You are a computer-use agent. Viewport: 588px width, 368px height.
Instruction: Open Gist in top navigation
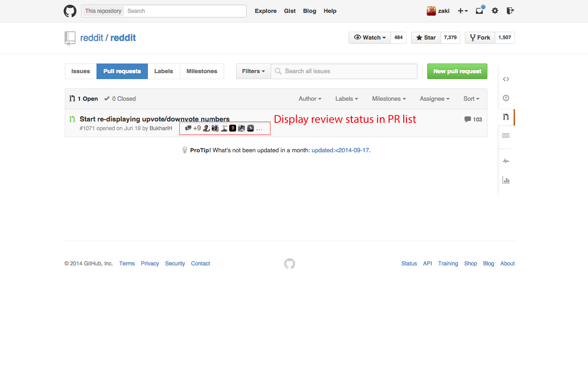click(x=290, y=11)
